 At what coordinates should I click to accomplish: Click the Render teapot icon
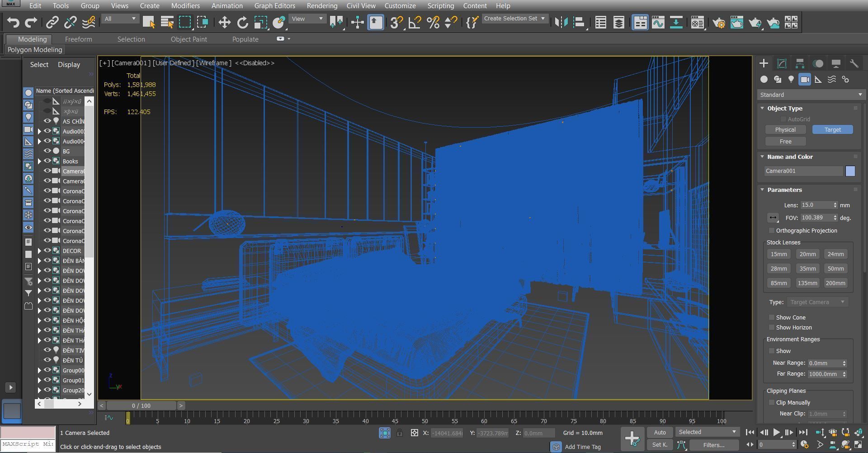coord(755,22)
